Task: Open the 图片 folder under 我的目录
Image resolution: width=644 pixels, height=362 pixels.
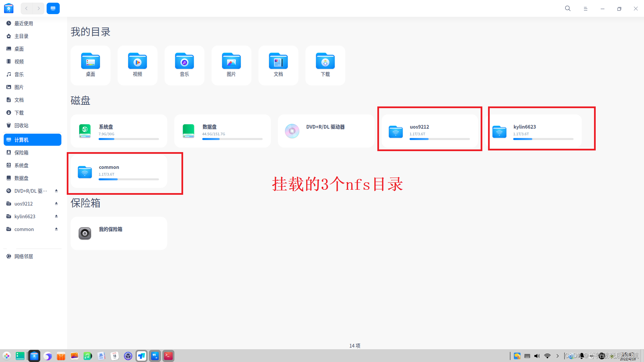Action: click(x=231, y=65)
